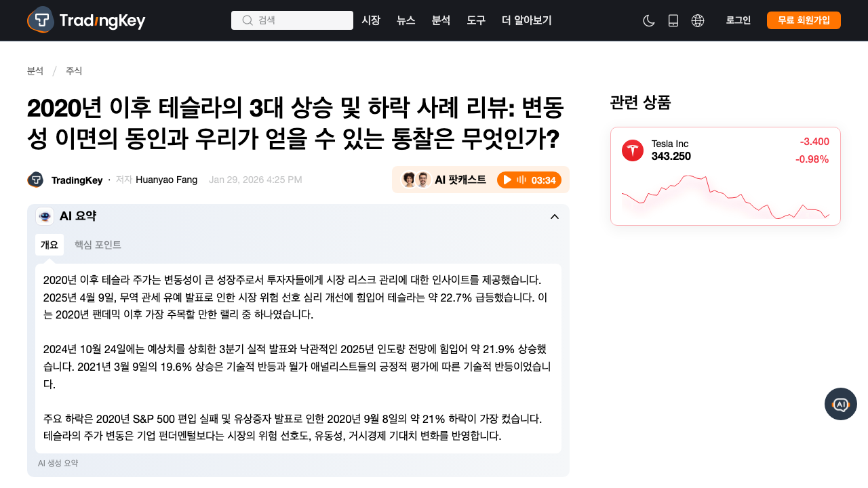Switch to the 핵심 포인트 tab
The width and height of the screenshot is (868, 488).
[98, 245]
